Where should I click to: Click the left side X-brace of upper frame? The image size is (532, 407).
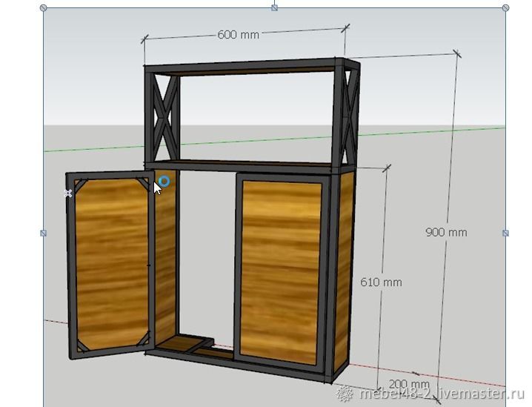tap(164, 115)
